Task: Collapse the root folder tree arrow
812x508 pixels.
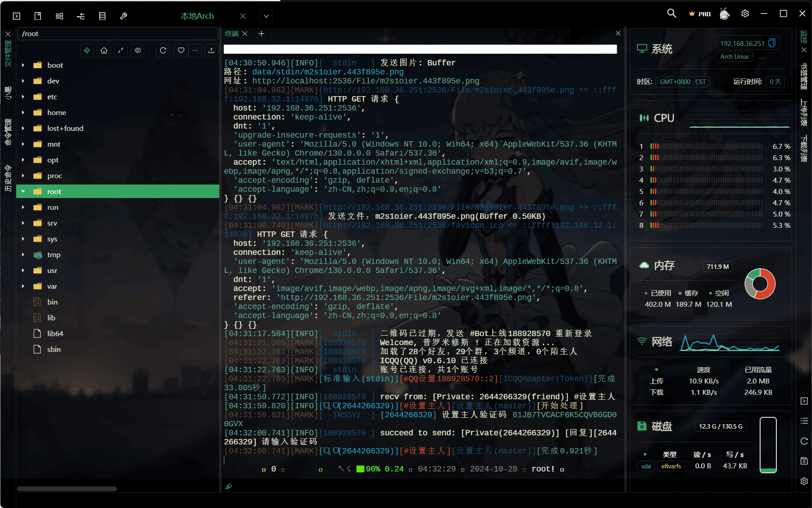Action: (23, 191)
